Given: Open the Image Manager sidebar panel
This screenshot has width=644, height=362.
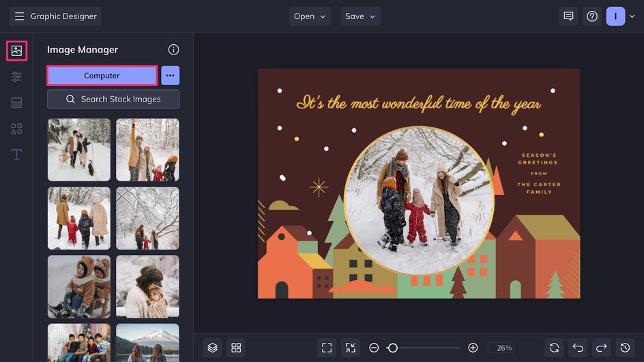Looking at the screenshot, I should click(x=17, y=51).
